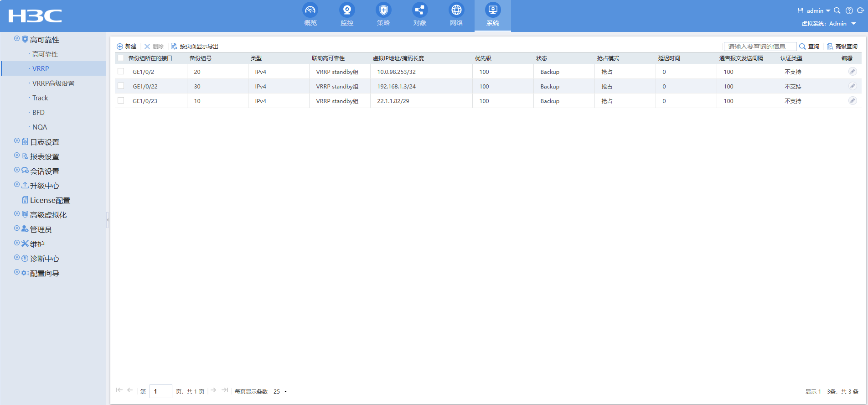Sort by 状态 column header
This screenshot has height=405, width=868.
[542, 58]
